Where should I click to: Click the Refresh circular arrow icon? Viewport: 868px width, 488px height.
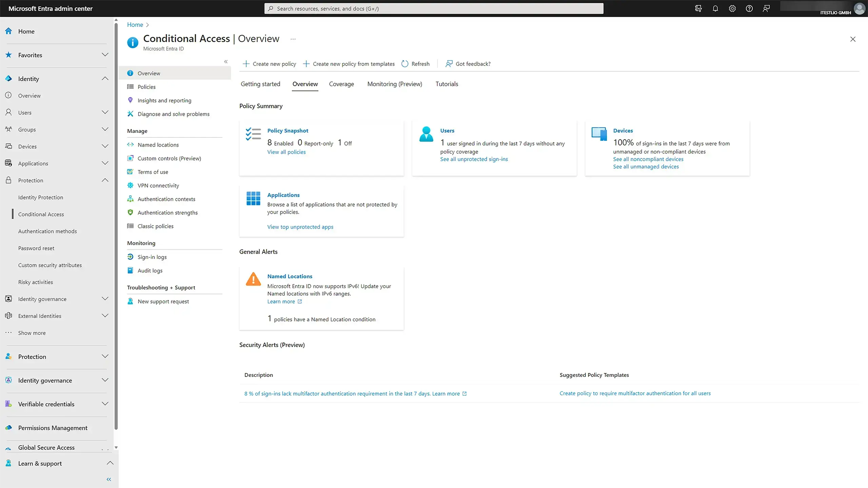(x=405, y=64)
